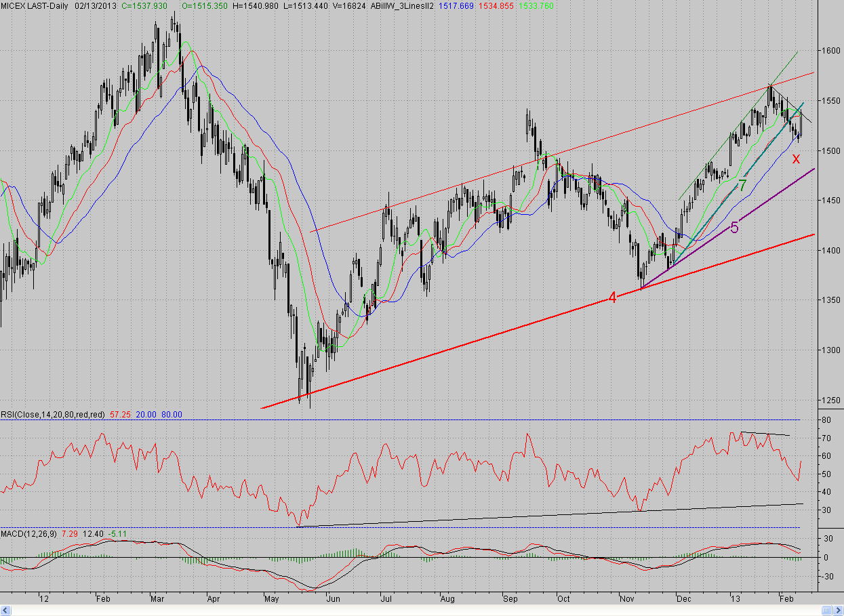Click the green number 7 channel label

pos(742,185)
